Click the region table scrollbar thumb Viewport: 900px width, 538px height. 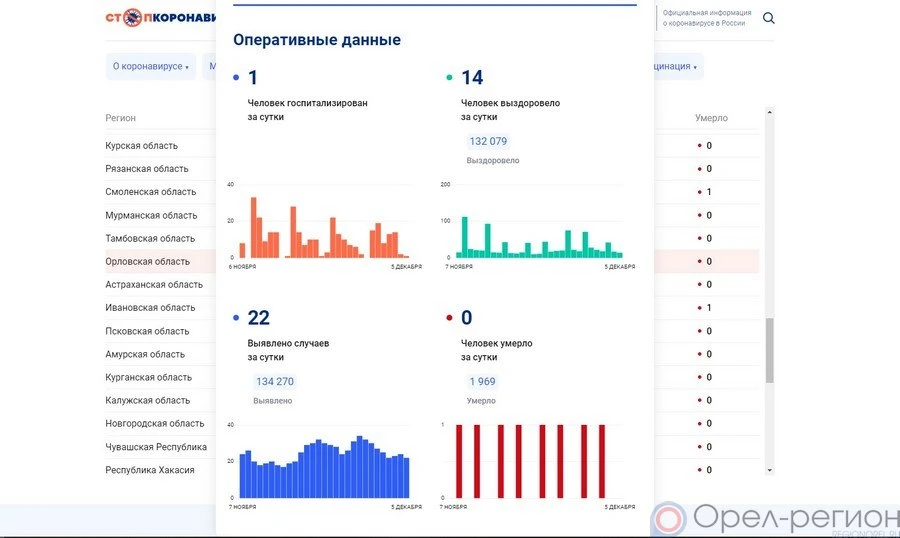click(x=769, y=350)
